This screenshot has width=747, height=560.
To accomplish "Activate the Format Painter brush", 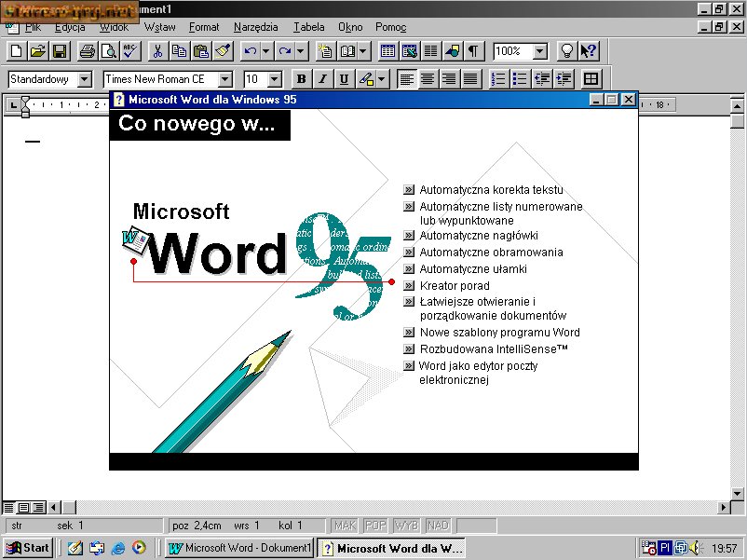I will click(x=223, y=51).
